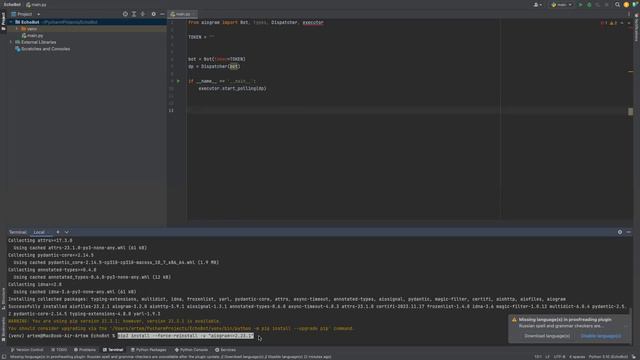Open Terminal panel gear settings
This screenshot has height=360, width=640.
[620, 232]
